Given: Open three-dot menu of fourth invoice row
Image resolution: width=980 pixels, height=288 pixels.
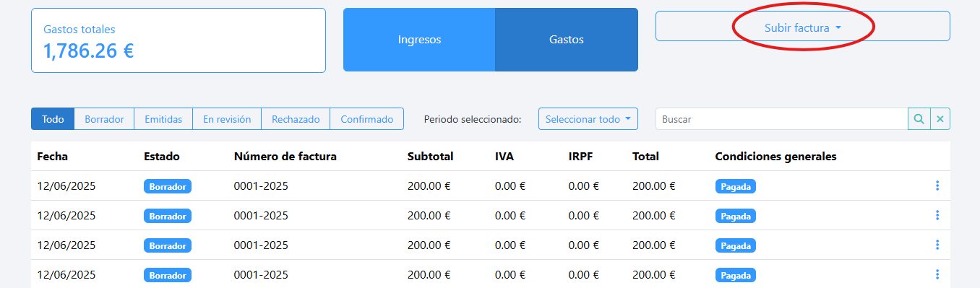Looking at the screenshot, I should tap(937, 274).
